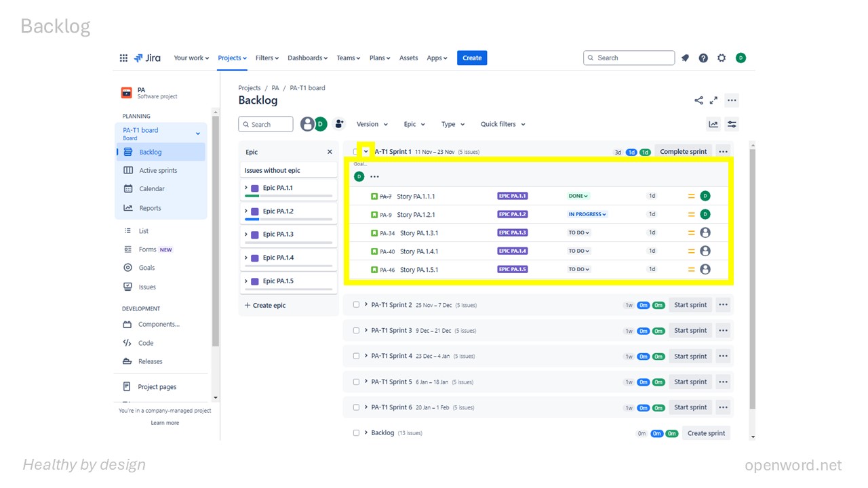
Task: Open more actions for PA-T1 Sprint 2
Action: [x=723, y=305]
